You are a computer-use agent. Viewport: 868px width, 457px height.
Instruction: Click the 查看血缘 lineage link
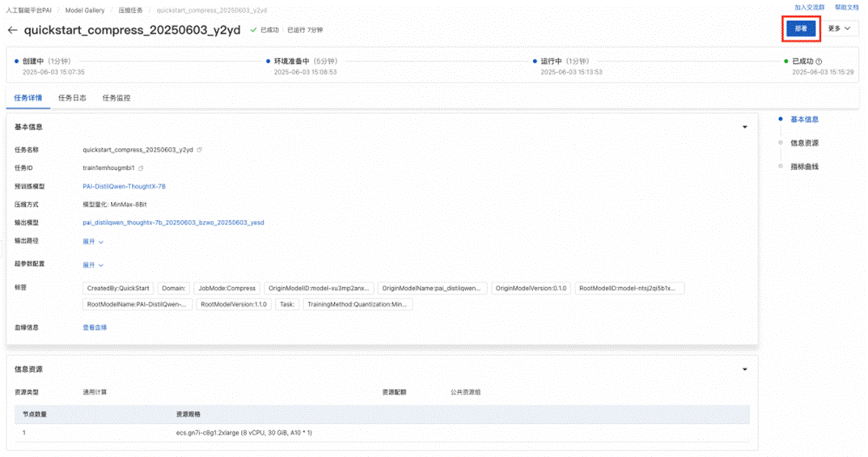[95, 328]
